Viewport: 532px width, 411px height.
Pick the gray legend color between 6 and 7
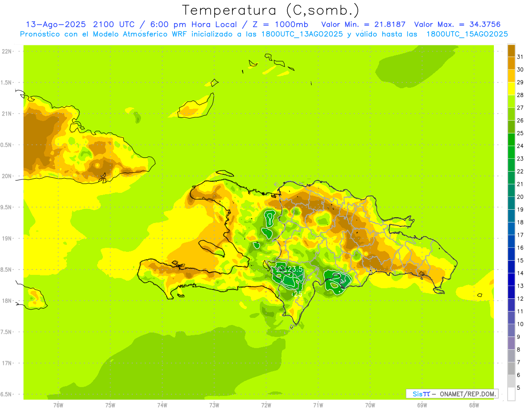[x=511, y=368]
